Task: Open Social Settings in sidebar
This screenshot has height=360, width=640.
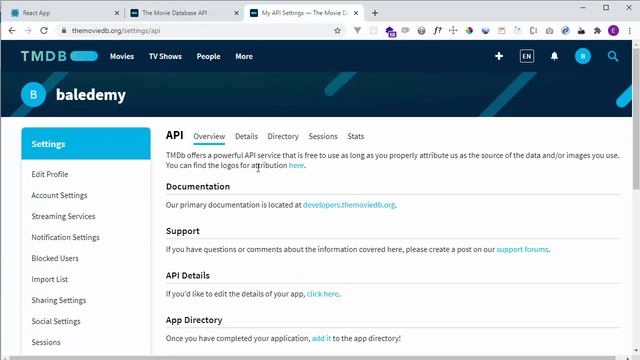Action: pyautogui.click(x=56, y=321)
